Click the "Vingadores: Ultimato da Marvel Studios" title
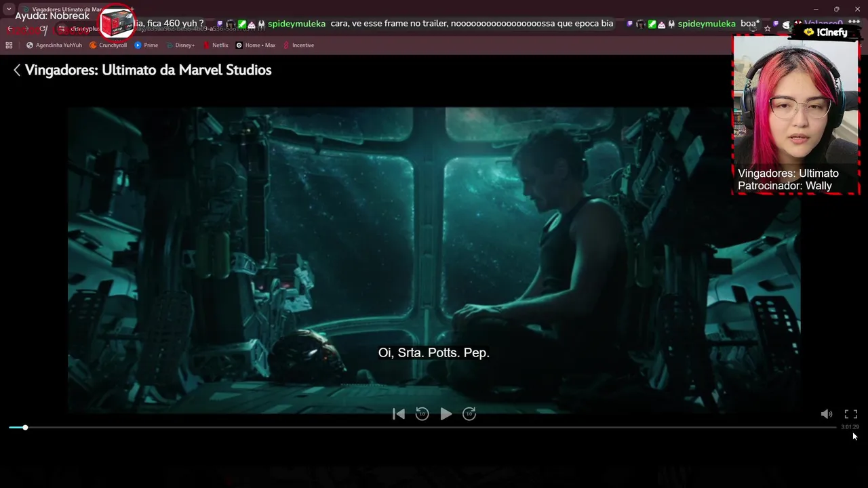 point(148,70)
